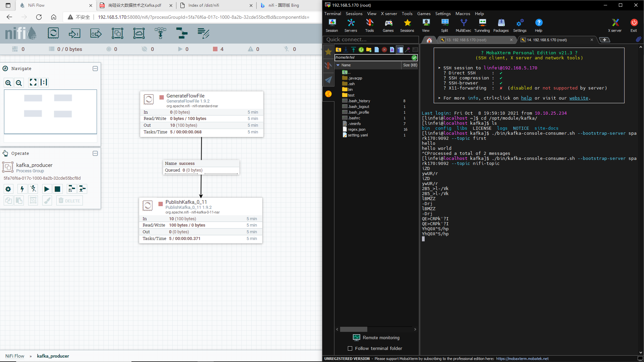The image size is (644, 362).
Task: Click the browser address bar URL
Action: pyautogui.click(x=204, y=17)
